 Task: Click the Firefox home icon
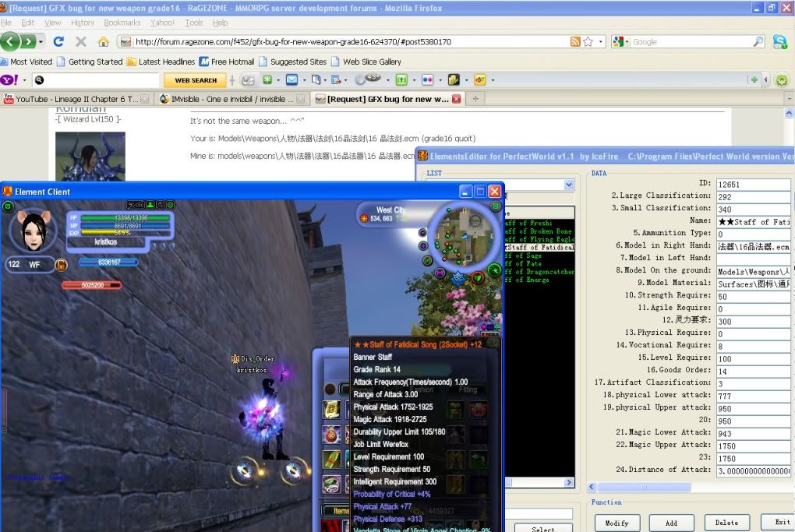[103, 41]
